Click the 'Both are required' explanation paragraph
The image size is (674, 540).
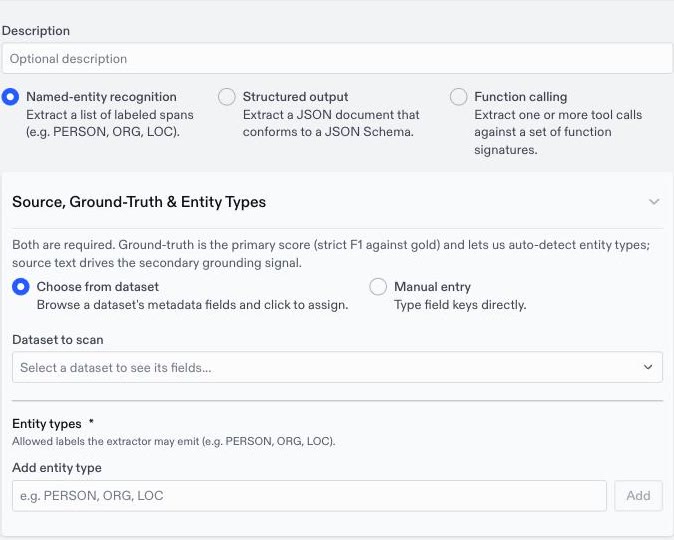click(331, 254)
